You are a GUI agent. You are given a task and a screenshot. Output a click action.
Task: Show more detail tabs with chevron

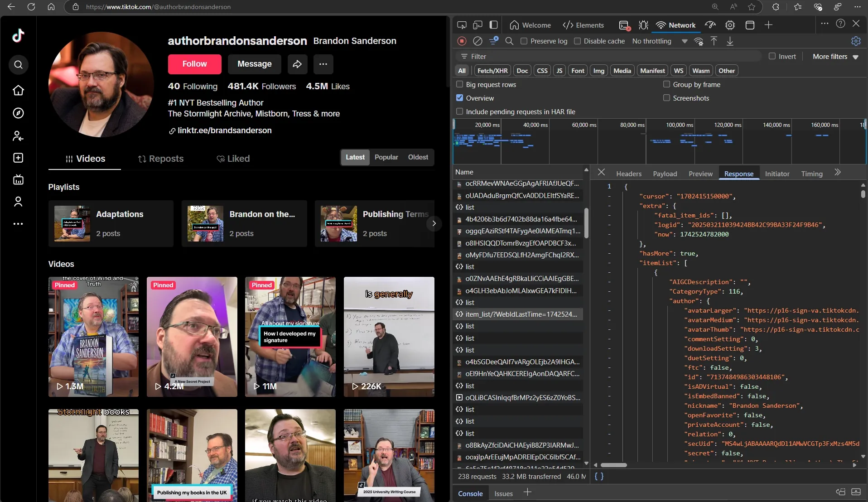tap(837, 173)
